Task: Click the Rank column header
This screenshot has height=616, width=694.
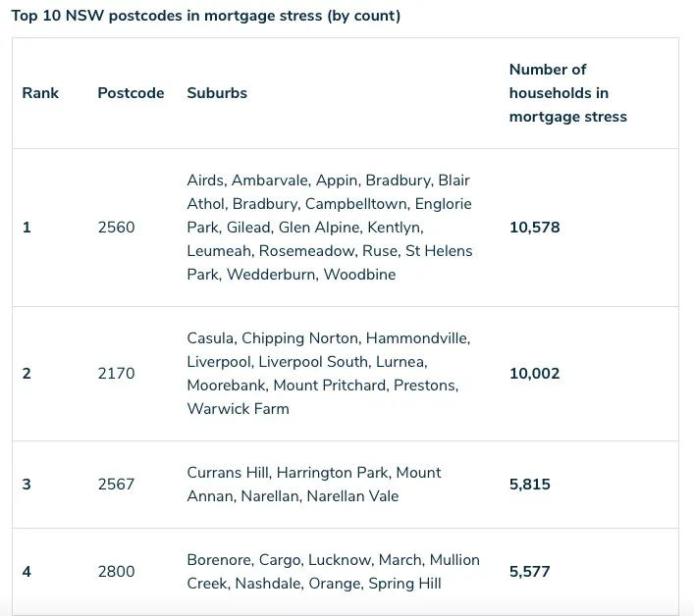Action: (x=40, y=93)
